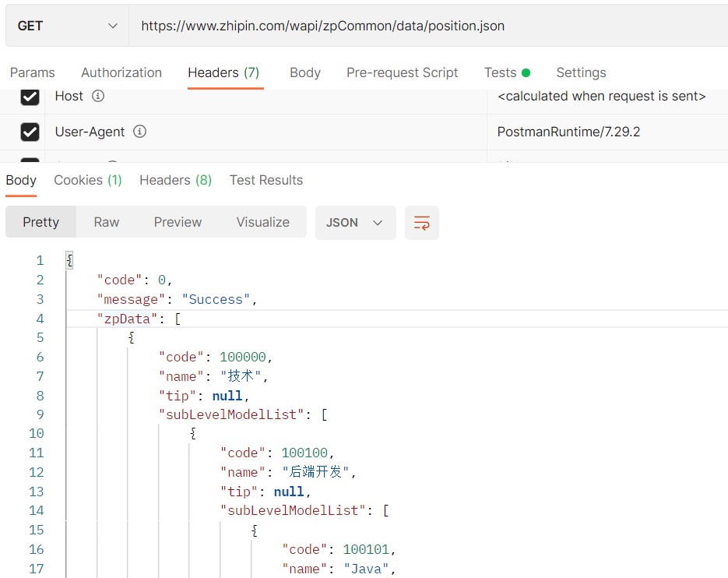Open the GET method dropdown
The width and height of the screenshot is (728, 578).
[x=65, y=26]
